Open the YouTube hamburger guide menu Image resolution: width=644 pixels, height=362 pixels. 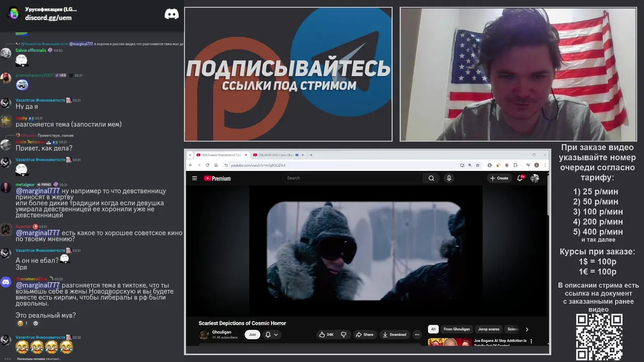point(195,178)
